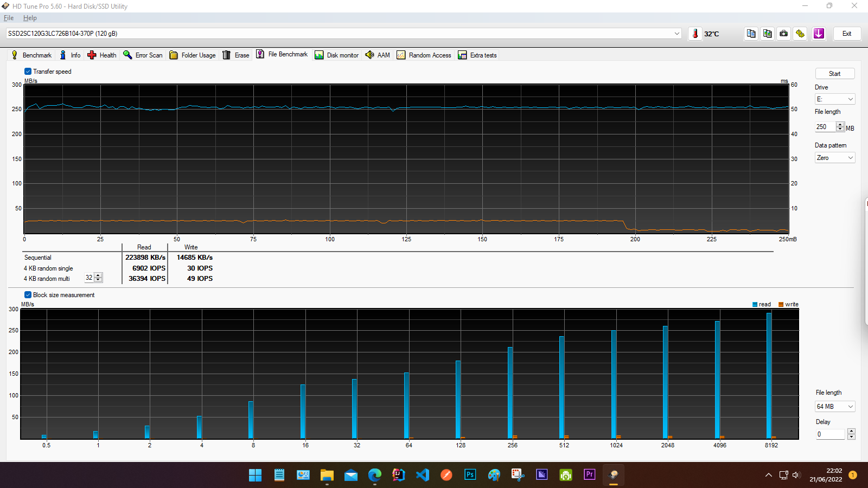Click the File length 250 MB field
Viewport: 868px width, 488px height.
coord(825,127)
